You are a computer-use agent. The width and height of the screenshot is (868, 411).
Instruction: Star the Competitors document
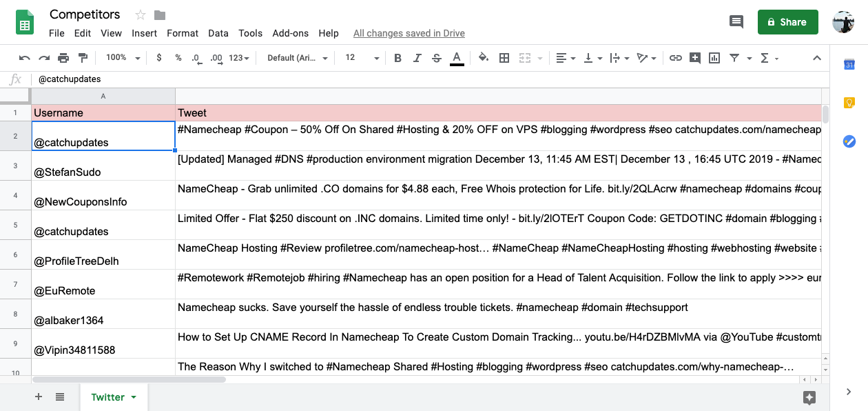click(x=141, y=14)
